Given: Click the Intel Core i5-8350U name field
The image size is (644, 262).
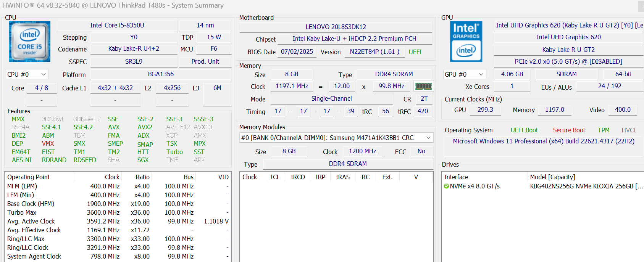Looking at the screenshot, I should tap(117, 25).
